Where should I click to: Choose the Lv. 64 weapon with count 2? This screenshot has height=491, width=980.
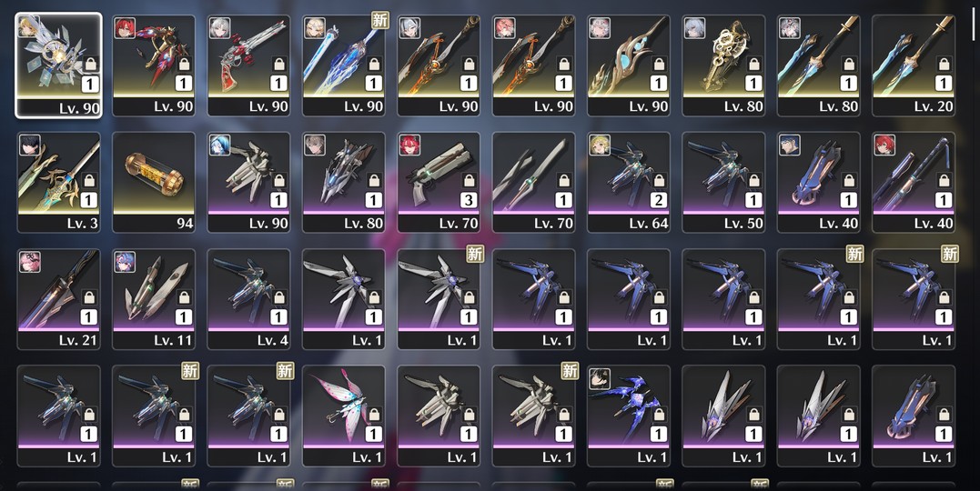click(629, 183)
